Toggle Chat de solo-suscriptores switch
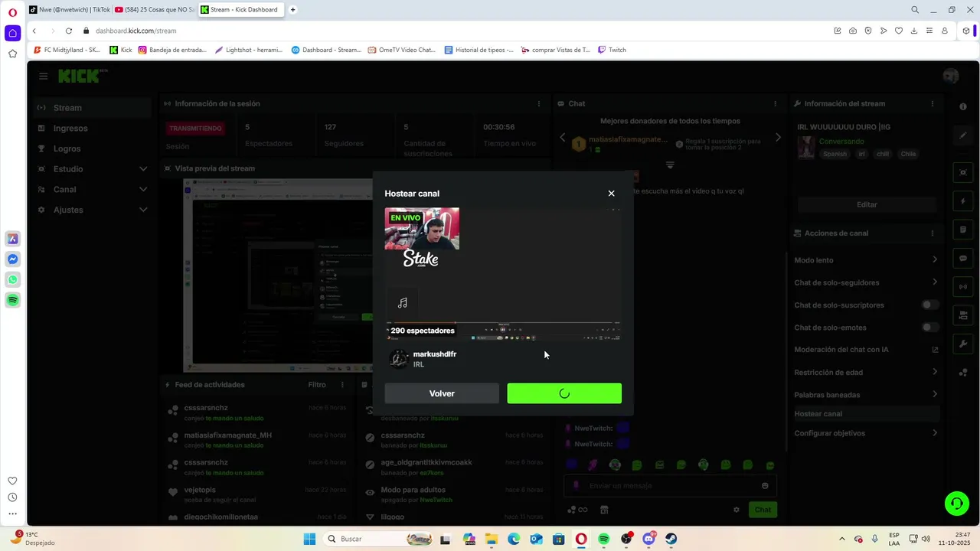 coord(929,305)
